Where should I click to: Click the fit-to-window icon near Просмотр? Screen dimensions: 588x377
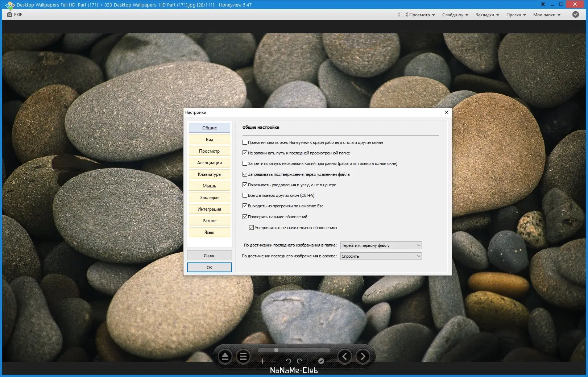tap(402, 14)
